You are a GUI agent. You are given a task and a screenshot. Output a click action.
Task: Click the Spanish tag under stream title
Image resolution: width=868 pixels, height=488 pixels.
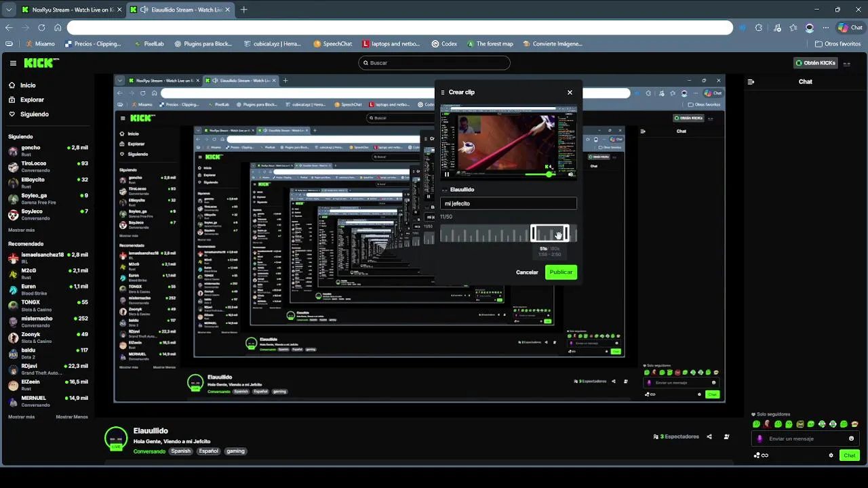tap(181, 451)
